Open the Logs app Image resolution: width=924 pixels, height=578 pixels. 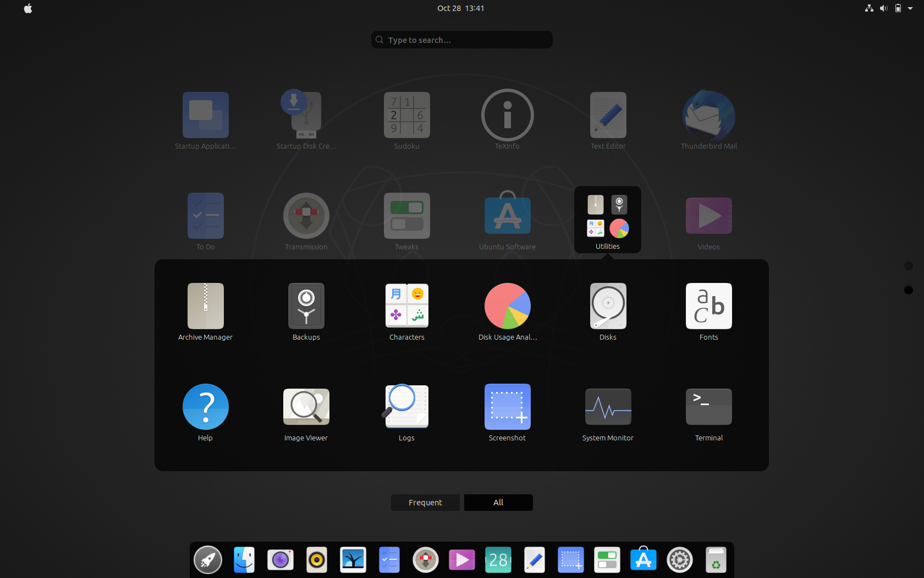pyautogui.click(x=406, y=412)
